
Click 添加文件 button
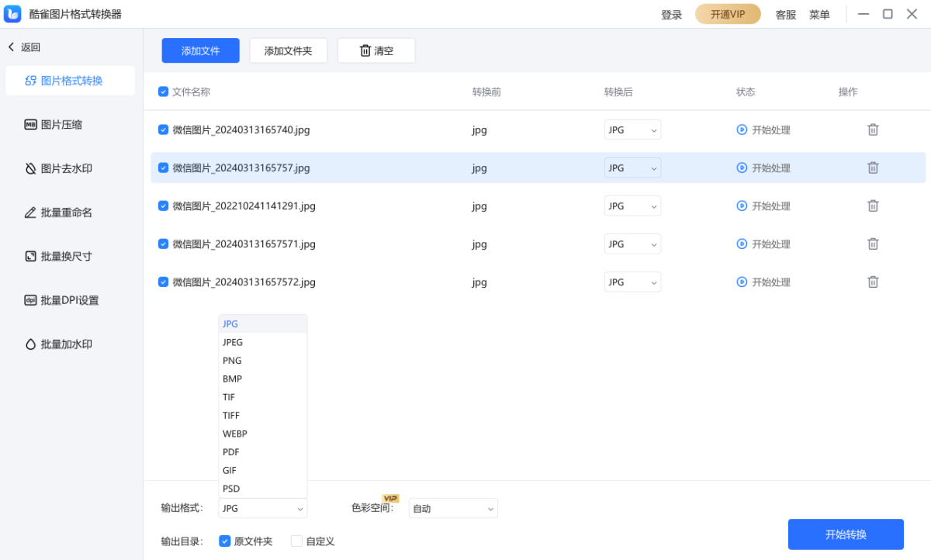pos(201,50)
